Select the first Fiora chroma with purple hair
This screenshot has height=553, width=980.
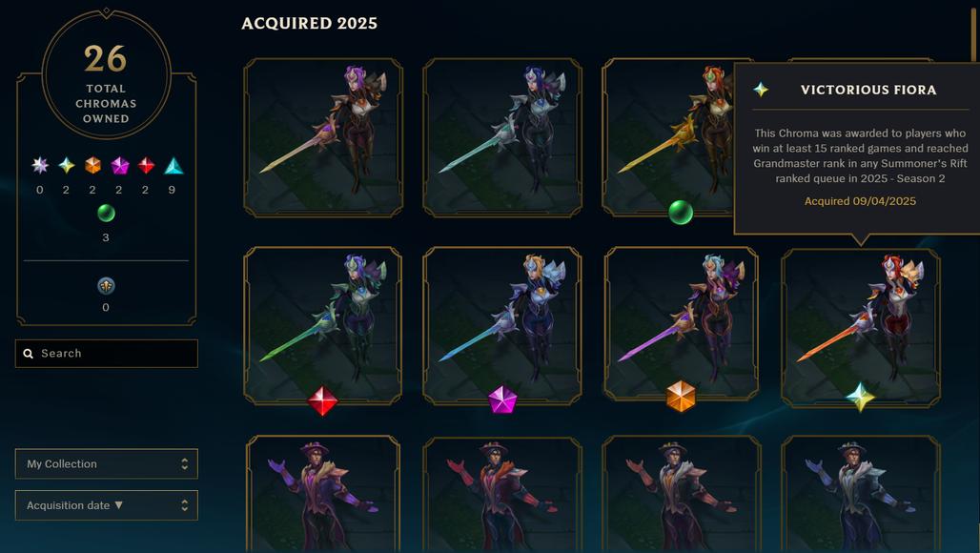click(x=322, y=137)
